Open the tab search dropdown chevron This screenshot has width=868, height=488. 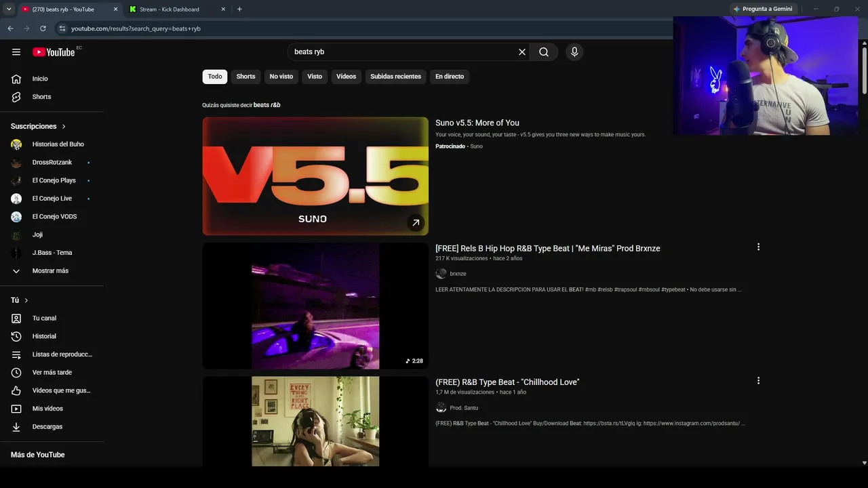(x=9, y=9)
